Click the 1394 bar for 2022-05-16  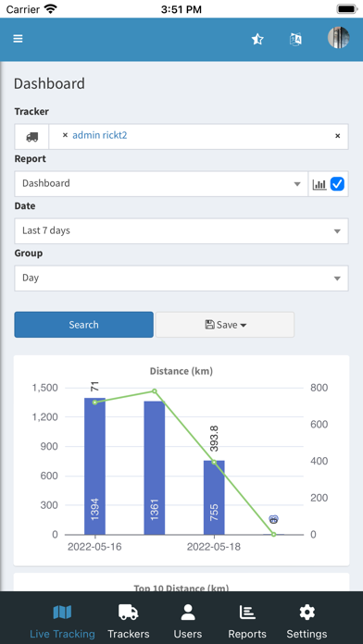coord(95,466)
